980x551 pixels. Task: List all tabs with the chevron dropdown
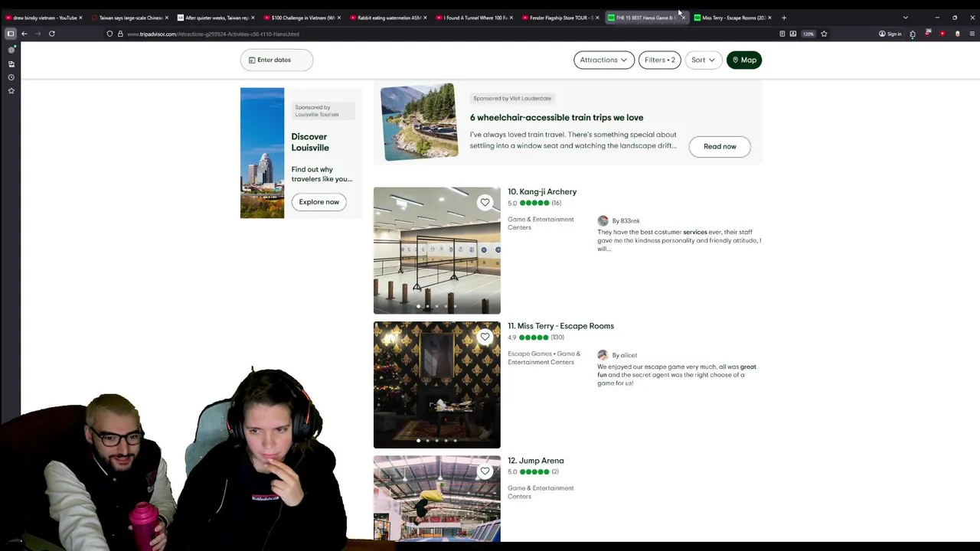click(x=906, y=18)
